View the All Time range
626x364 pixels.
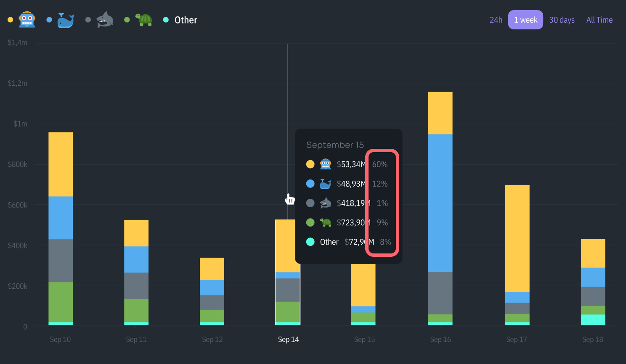pos(599,20)
